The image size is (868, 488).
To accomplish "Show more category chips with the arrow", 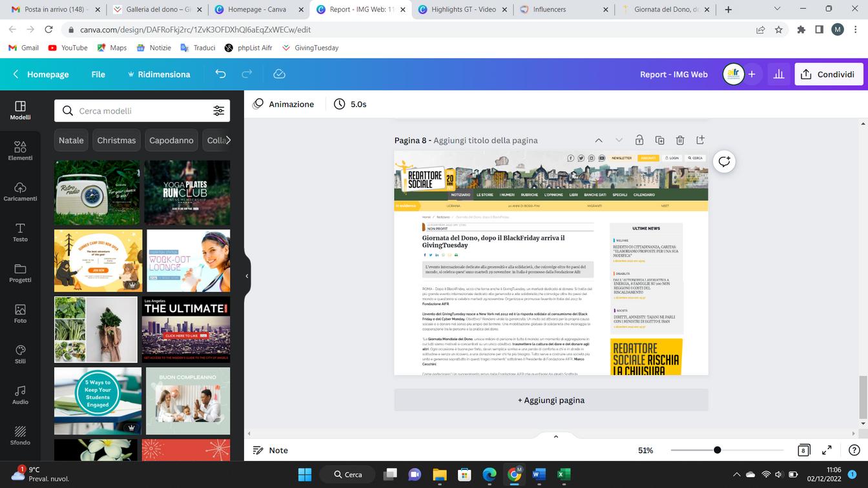I will click(x=227, y=140).
